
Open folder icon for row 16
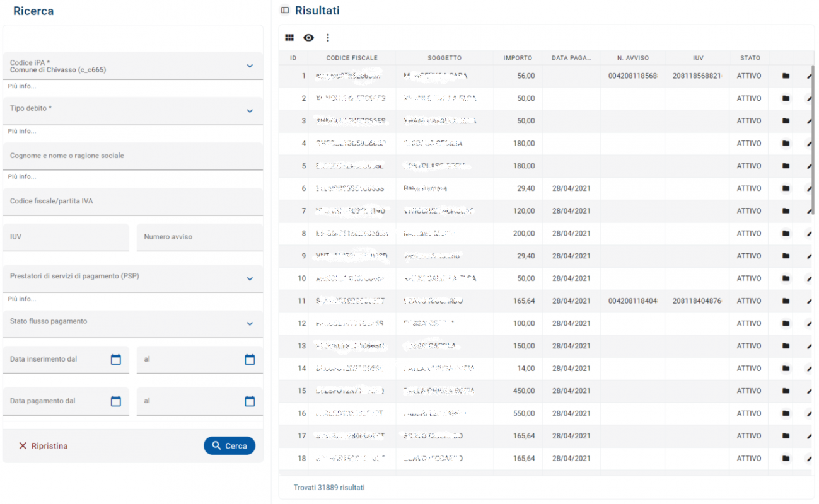(786, 413)
